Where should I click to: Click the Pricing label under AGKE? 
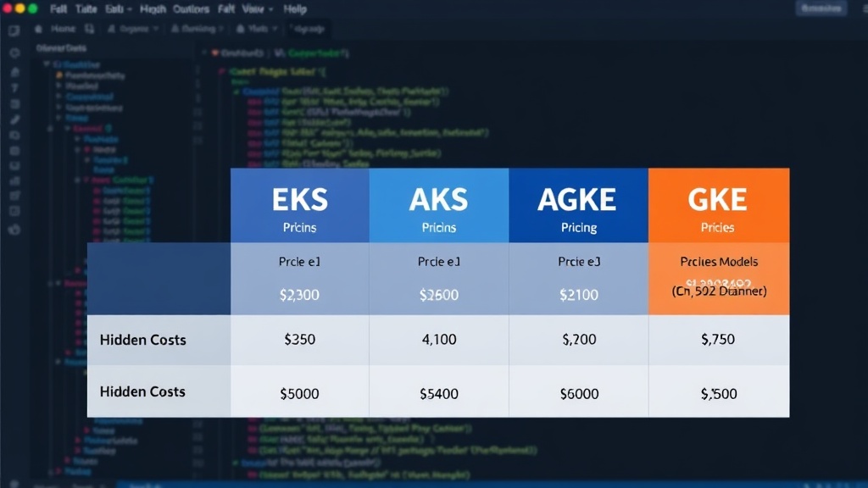click(x=579, y=227)
